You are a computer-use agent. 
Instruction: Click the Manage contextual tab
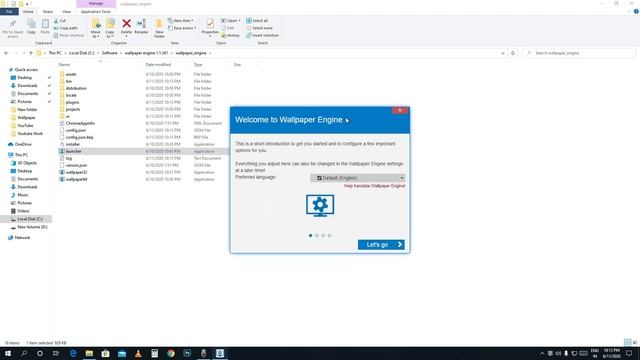click(x=96, y=4)
